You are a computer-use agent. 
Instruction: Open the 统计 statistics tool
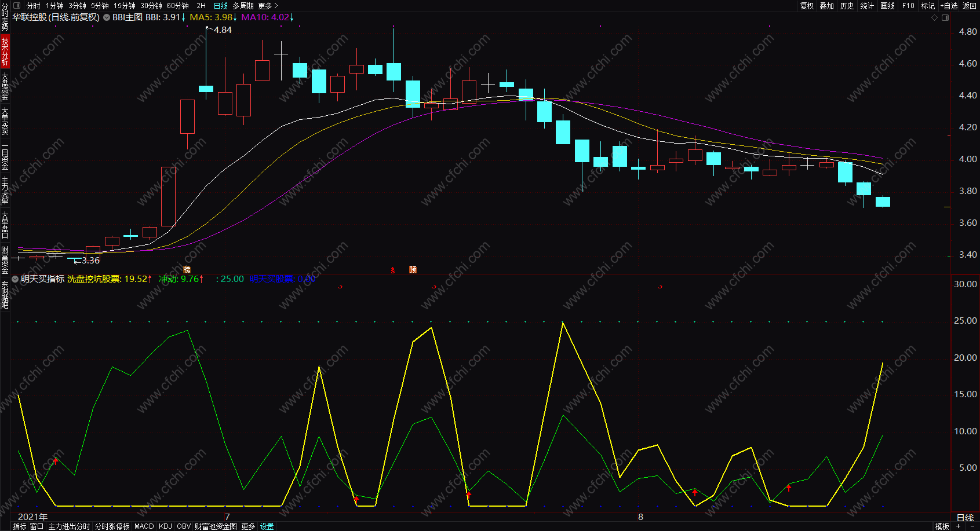(867, 6)
